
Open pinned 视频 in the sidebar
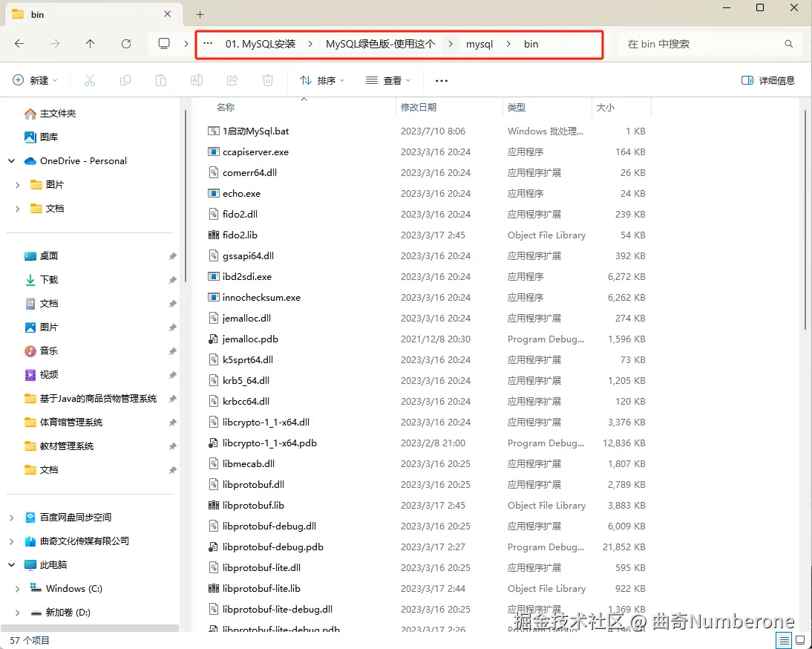(x=42, y=374)
